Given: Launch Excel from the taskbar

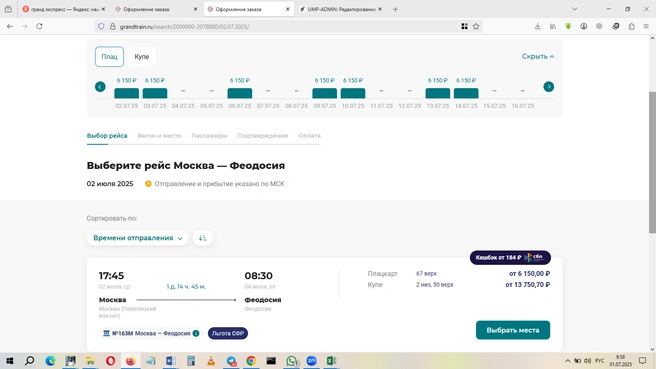Looking at the screenshot, I should pyautogui.click(x=331, y=361).
